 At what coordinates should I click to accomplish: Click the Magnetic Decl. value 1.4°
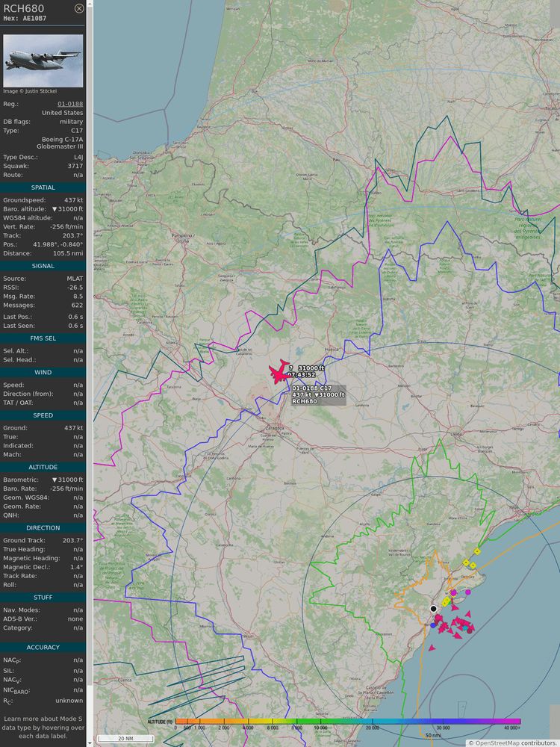coord(78,568)
